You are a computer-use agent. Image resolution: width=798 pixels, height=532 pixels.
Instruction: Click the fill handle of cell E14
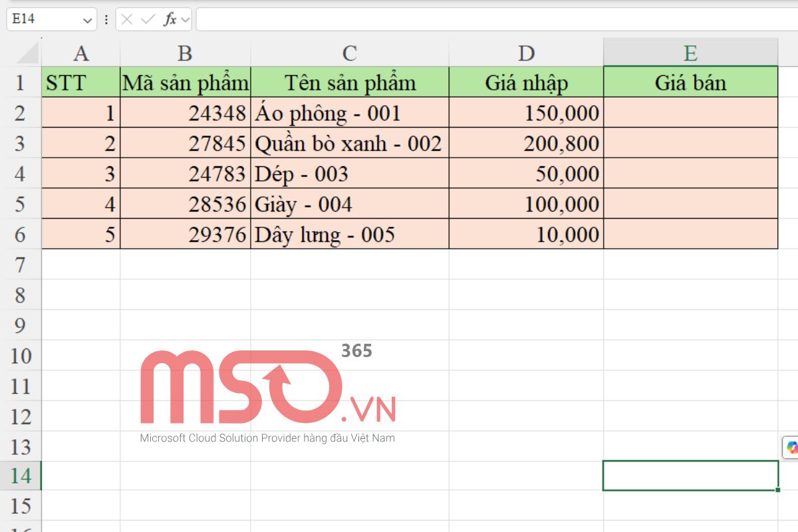coord(778,490)
